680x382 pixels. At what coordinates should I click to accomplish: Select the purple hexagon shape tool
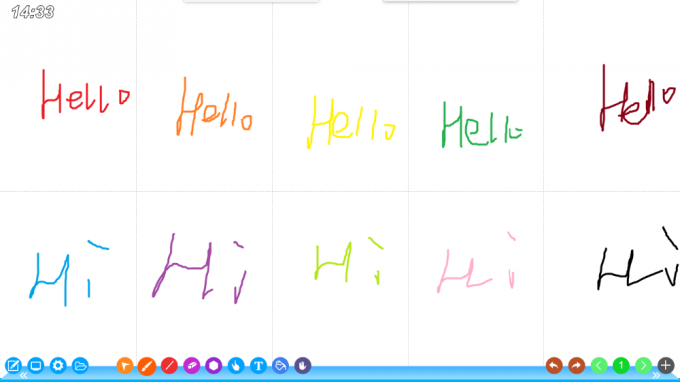pyautogui.click(x=214, y=366)
